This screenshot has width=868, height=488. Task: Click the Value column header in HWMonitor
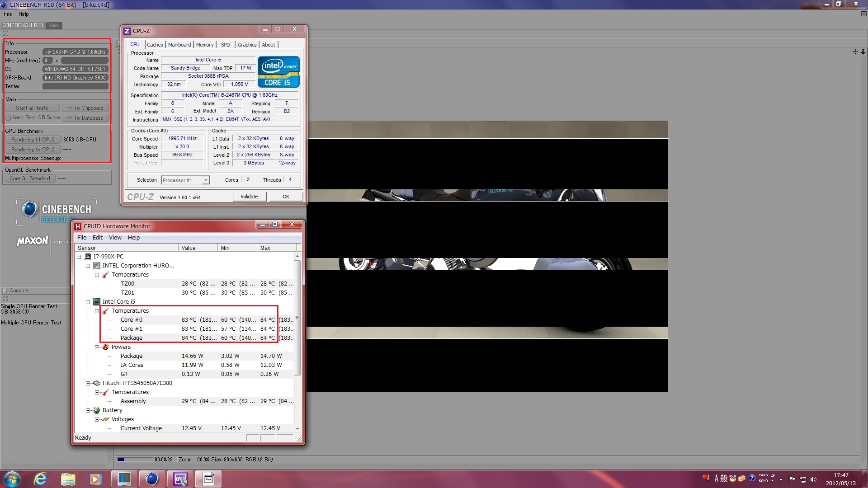(198, 248)
